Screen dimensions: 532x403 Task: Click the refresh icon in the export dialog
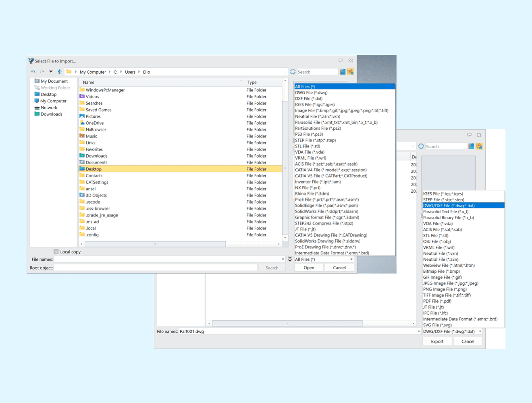tap(421, 146)
